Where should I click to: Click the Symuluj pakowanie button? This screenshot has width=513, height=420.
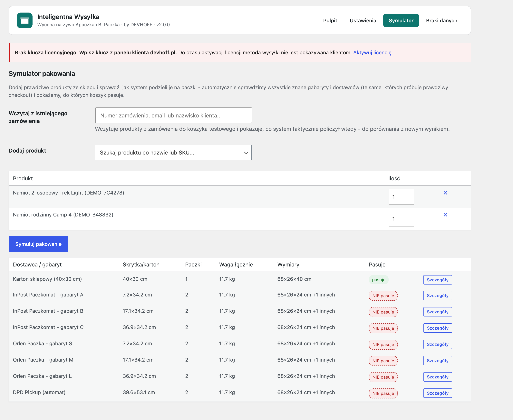(x=38, y=244)
